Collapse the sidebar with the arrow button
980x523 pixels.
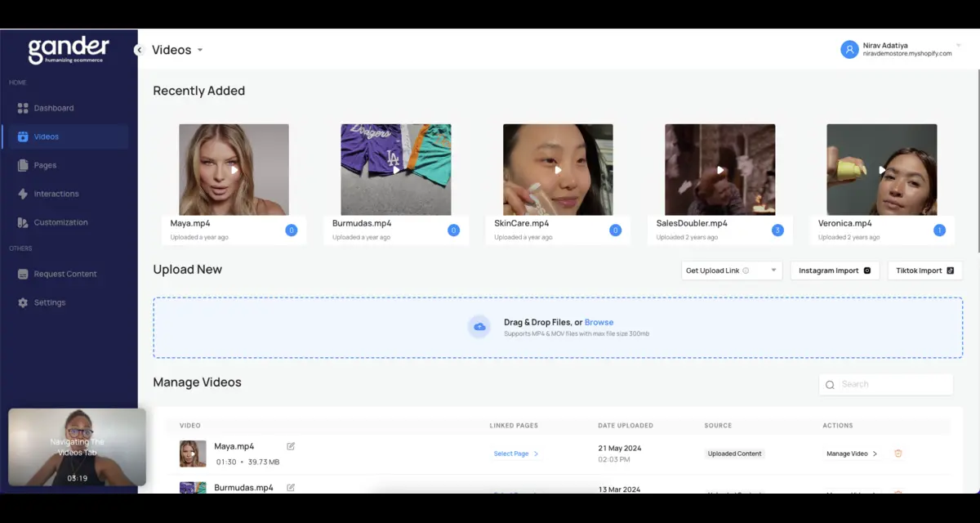tap(139, 50)
